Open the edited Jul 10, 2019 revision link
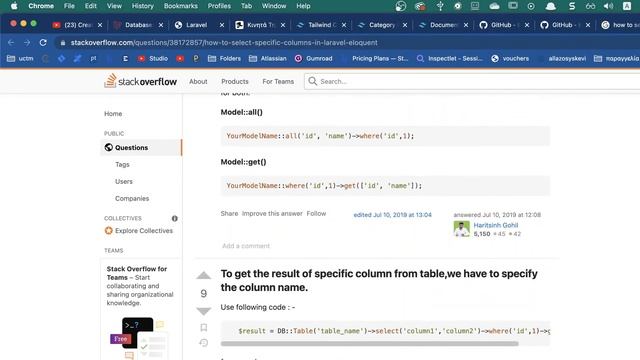The width and height of the screenshot is (640, 360). click(x=392, y=215)
